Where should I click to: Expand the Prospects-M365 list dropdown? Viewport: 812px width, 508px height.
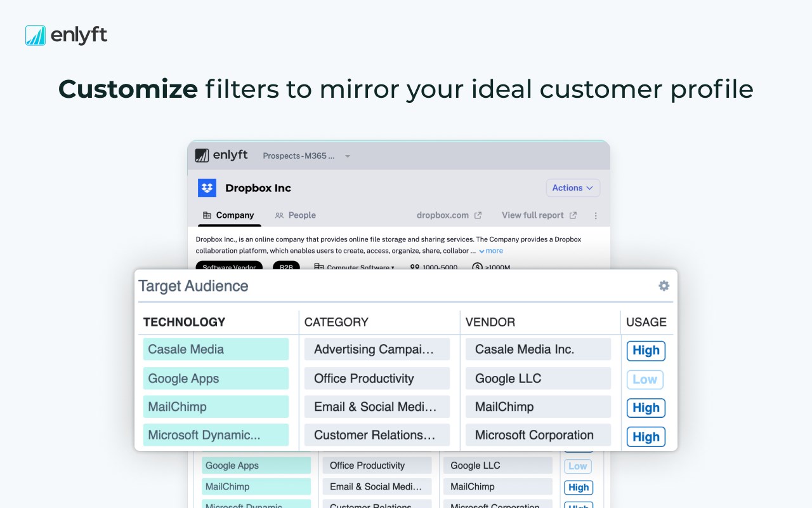(306, 156)
